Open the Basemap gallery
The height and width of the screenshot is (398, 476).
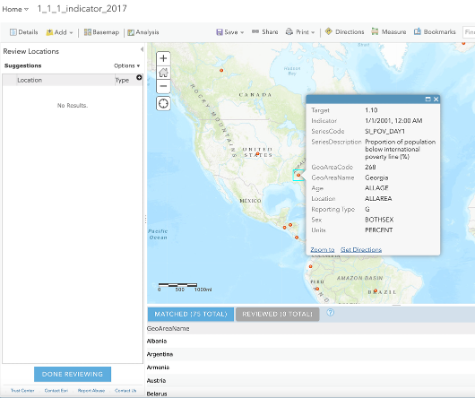[101, 32]
